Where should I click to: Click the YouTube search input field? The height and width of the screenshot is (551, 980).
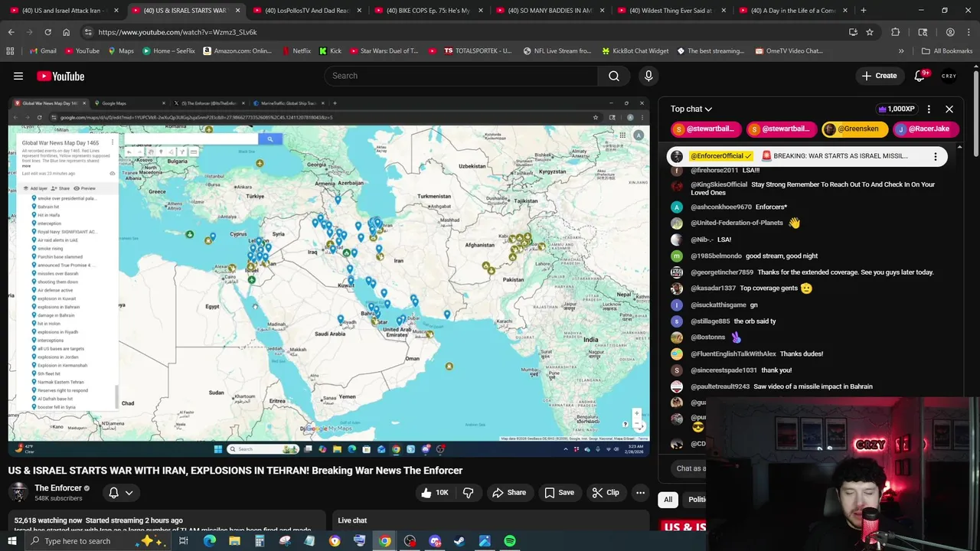click(461, 76)
